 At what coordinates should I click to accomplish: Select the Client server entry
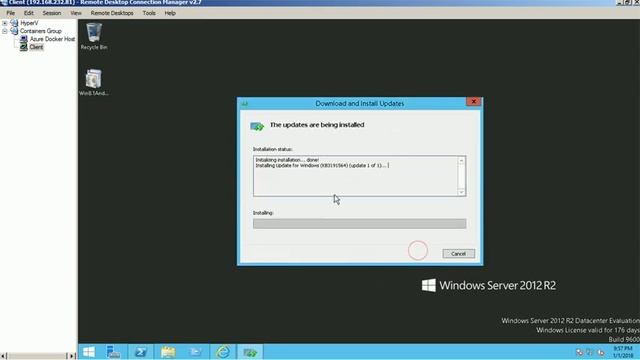pos(36,47)
